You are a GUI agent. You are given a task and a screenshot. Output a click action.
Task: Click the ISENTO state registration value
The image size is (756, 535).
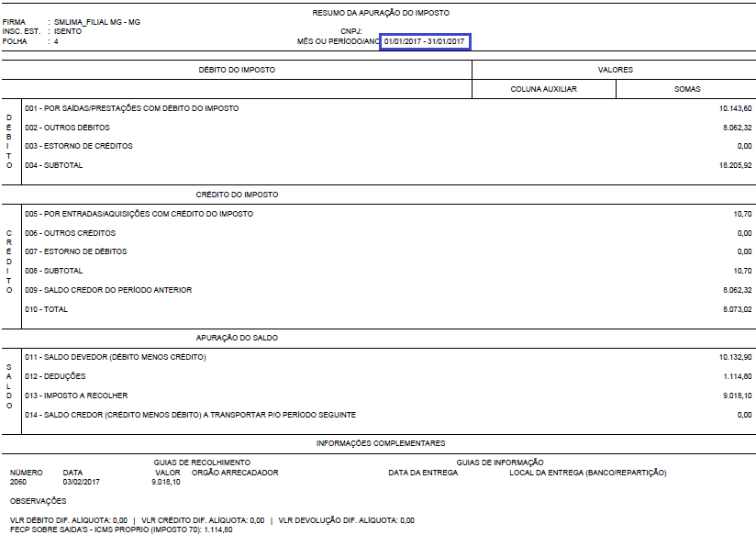(x=68, y=31)
